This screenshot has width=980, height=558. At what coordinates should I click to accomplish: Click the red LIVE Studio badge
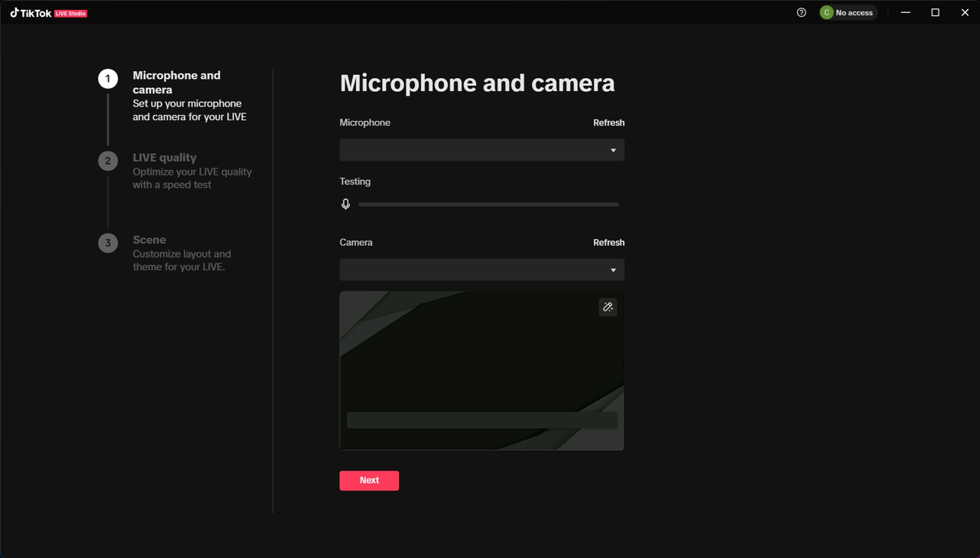pyautogui.click(x=70, y=13)
